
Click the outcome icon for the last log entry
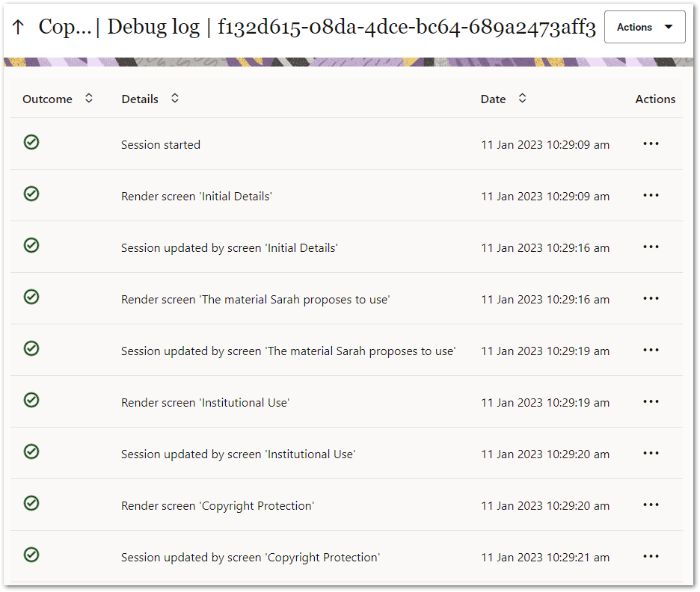click(31, 555)
